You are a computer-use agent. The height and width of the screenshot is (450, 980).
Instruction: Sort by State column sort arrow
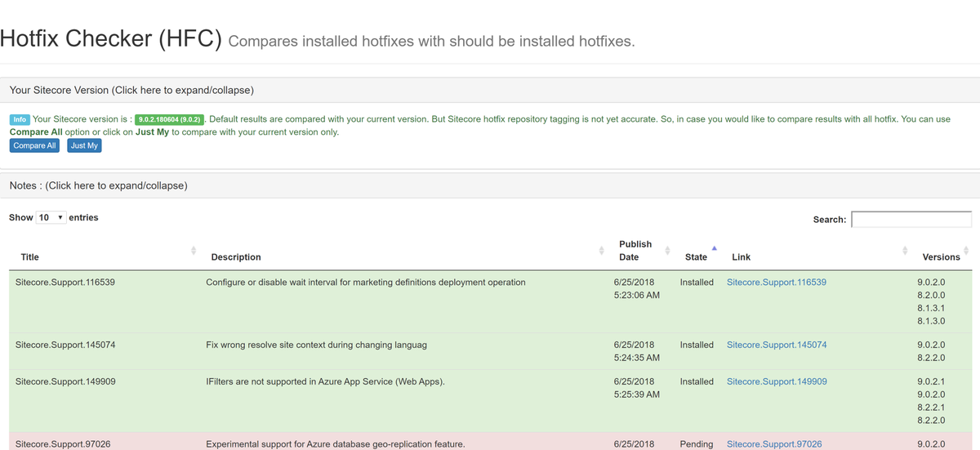click(x=714, y=248)
